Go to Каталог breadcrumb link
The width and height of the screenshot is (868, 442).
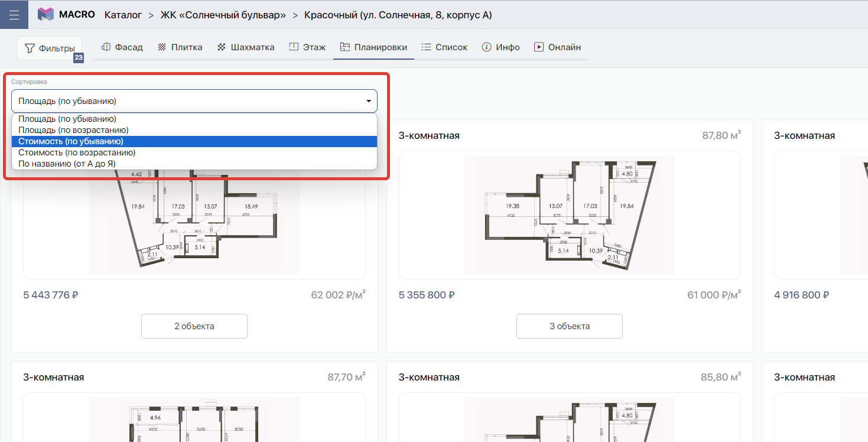click(123, 15)
